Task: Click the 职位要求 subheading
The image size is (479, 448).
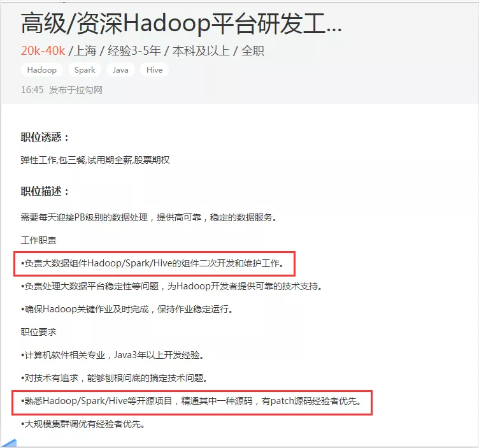Action: coord(38,332)
